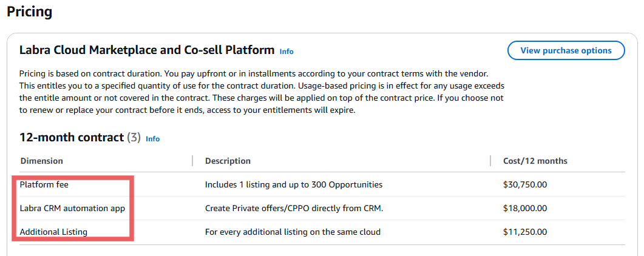The image size is (644, 256).
Task: Click the View purchase options button
Action: pyautogui.click(x=566, y=50)
